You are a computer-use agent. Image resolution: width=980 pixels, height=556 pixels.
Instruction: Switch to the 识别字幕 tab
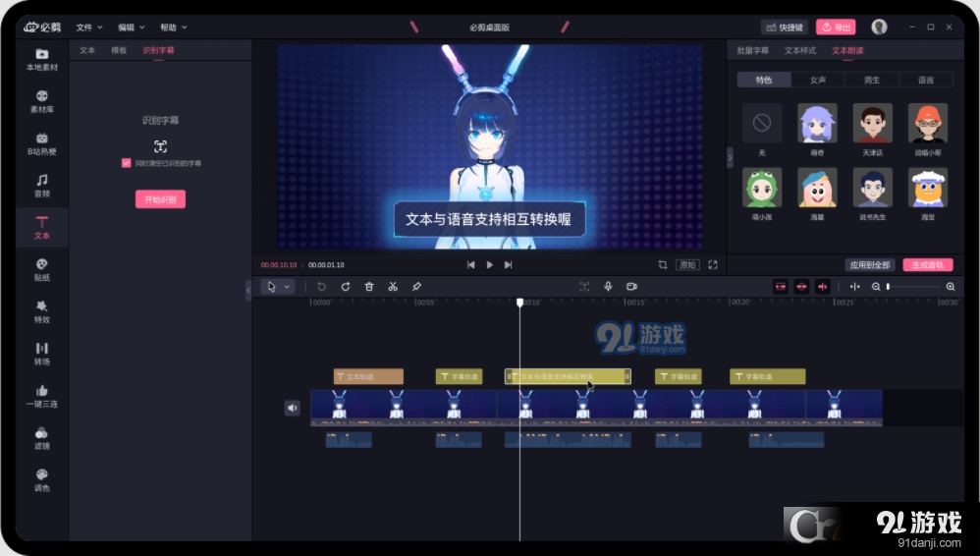point(158,50)
